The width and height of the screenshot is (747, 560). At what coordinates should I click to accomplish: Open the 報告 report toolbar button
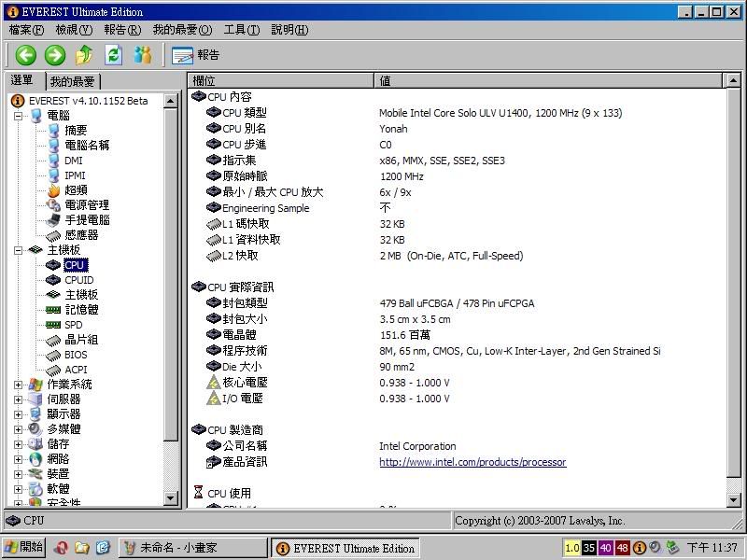(195, 55)
